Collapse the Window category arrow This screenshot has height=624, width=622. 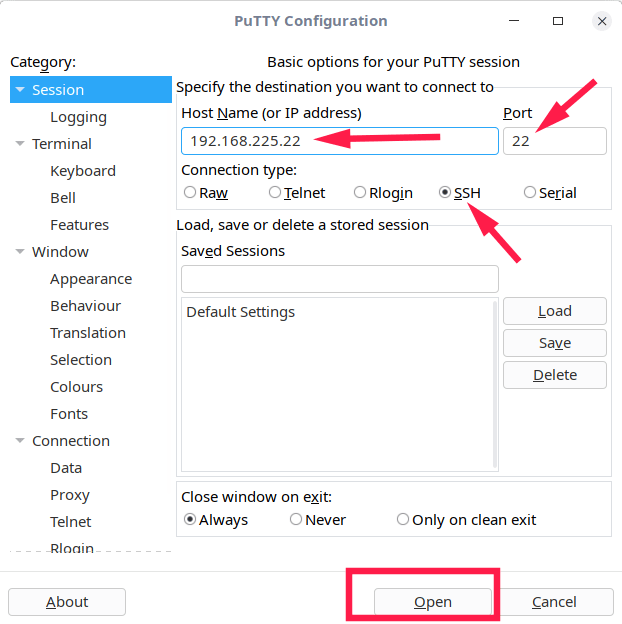(x=20, y=252)
